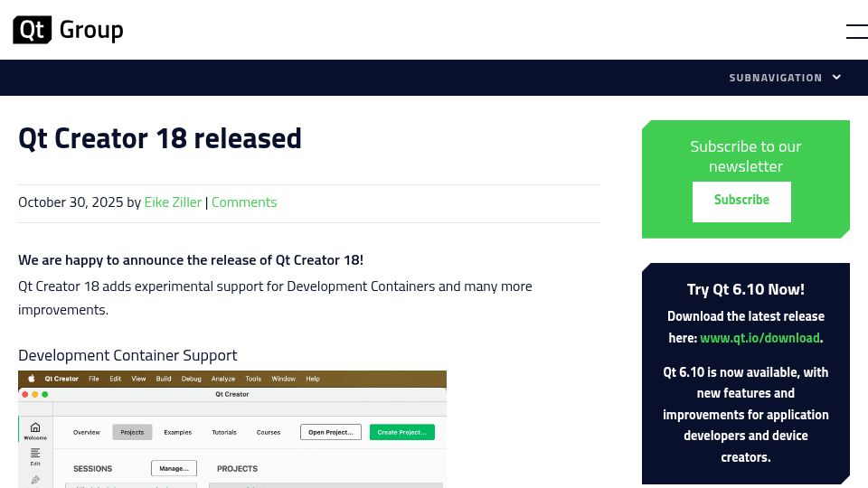Open the Qt Group logo home link
The height and width of the screenshot is (488, 868).
[68, 30]
